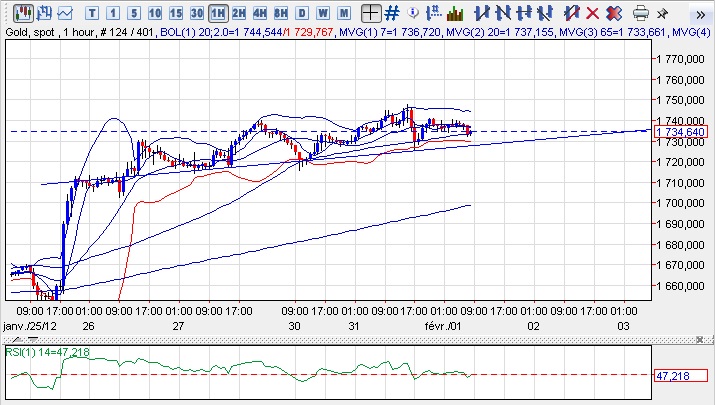
Task: Switch to the weekly (W) timeframe
Action: tap(323, 13)
